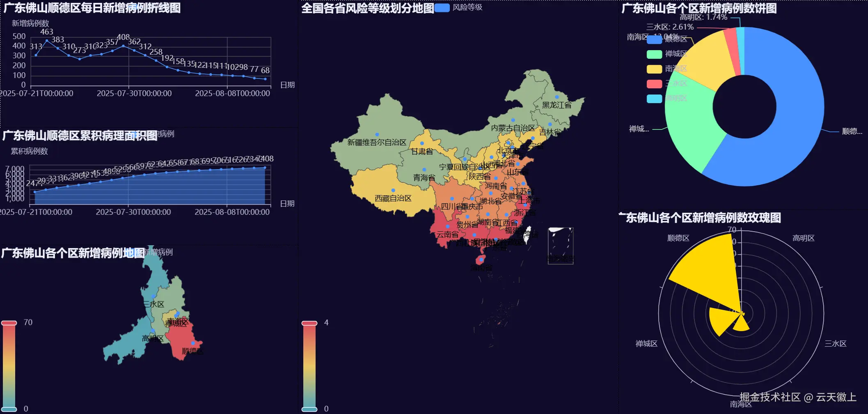
Task: Click the 广东佛山各个区新增病例数饼图 title
Action: tap(699, 8)
